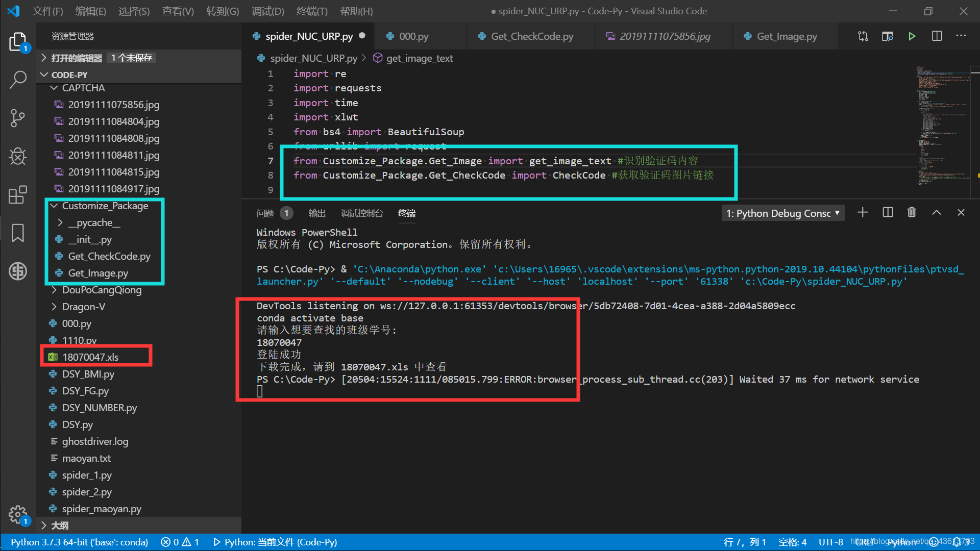Open the Manage gear settings icon
The image size is (980, 551).
click(18, 514)
